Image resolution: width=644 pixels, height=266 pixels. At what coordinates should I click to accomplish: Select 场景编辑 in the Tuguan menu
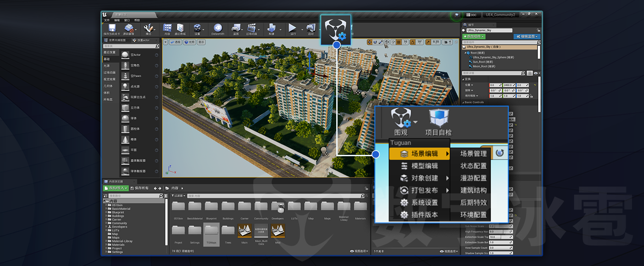click(419, 153)
